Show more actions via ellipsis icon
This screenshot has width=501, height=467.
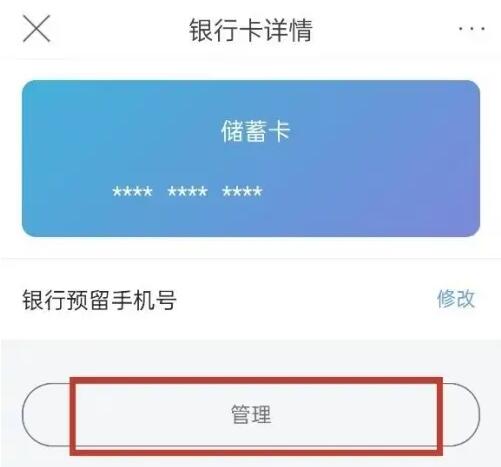pyautogui.click(x=472, y=29)
